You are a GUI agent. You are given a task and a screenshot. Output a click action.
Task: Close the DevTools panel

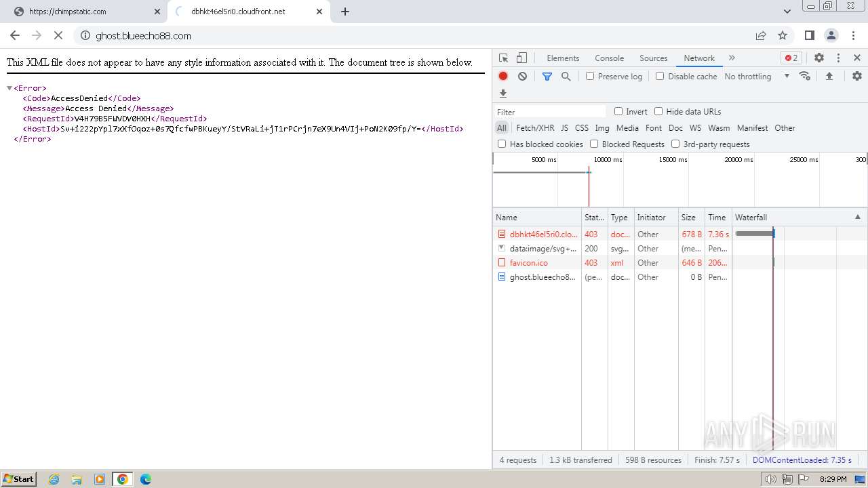pyautogui.click(x=857, y=58)
